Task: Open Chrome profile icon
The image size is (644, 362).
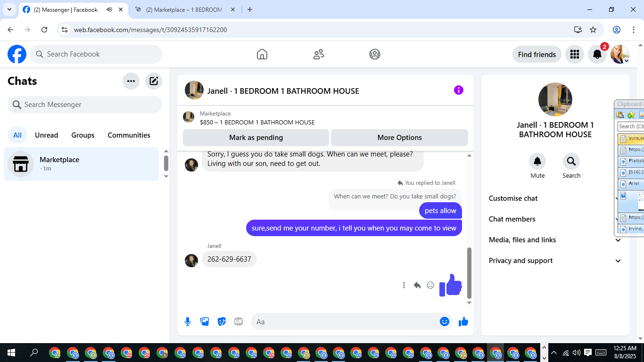Action: [x=617, y=30]
